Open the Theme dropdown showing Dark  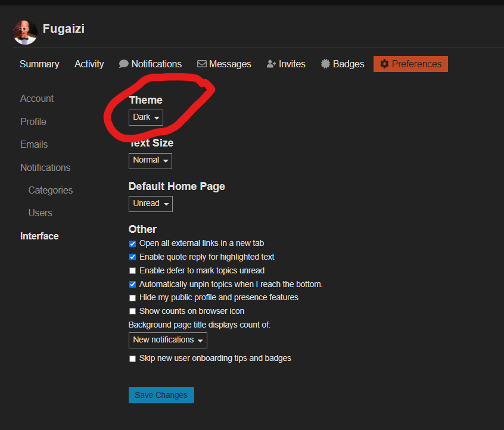146,117
